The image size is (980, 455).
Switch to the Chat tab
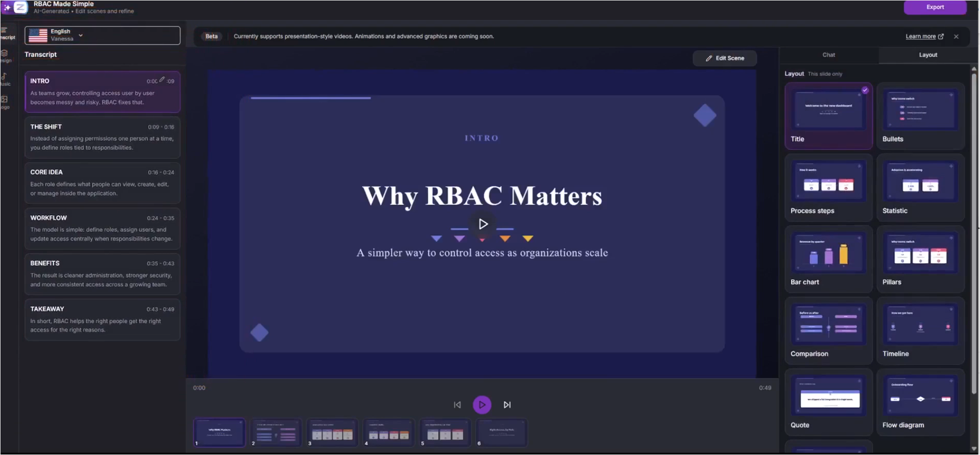[828, 55]
